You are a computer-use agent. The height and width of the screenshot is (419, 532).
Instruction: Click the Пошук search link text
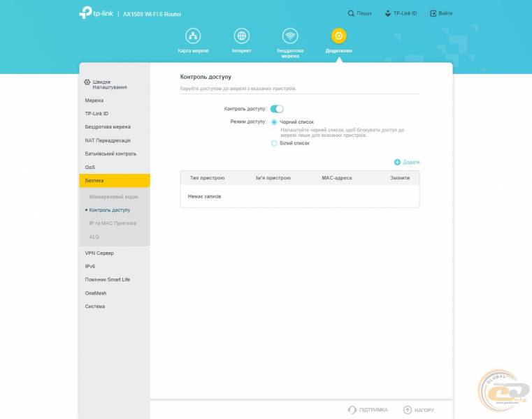pyautogui.click(x=364, y=13)
